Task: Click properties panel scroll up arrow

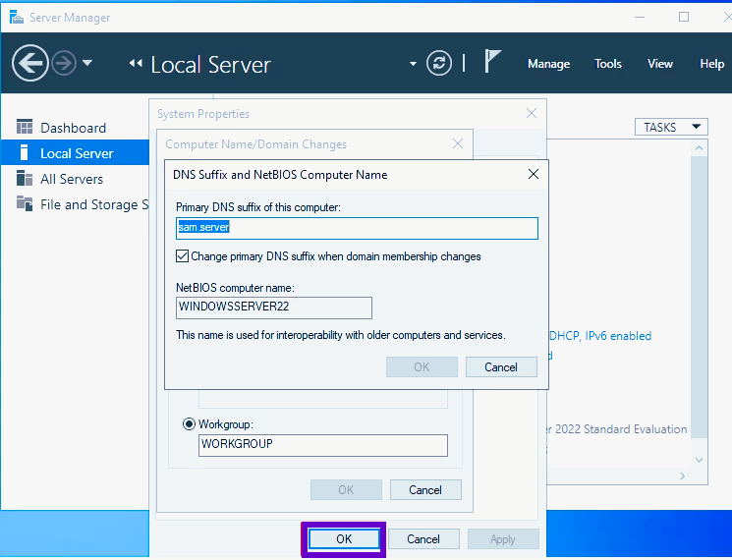Action: pos(699,148)
